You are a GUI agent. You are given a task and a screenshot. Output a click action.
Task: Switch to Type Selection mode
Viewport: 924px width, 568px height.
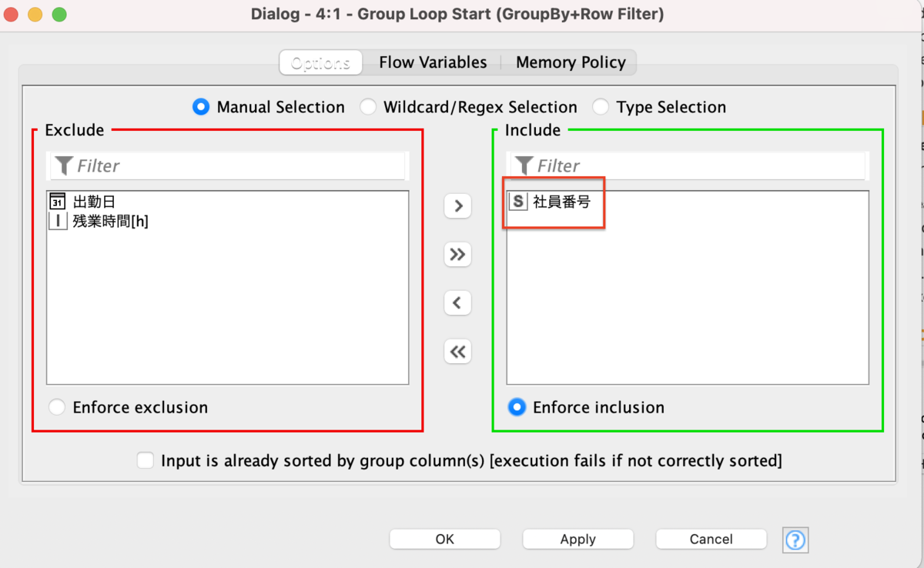[x=600, y=107]
